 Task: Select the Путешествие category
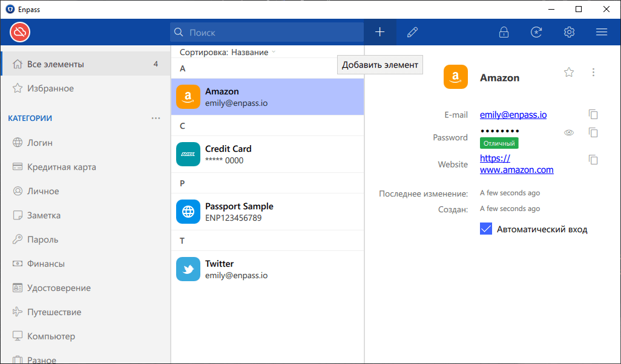[85, 312]
